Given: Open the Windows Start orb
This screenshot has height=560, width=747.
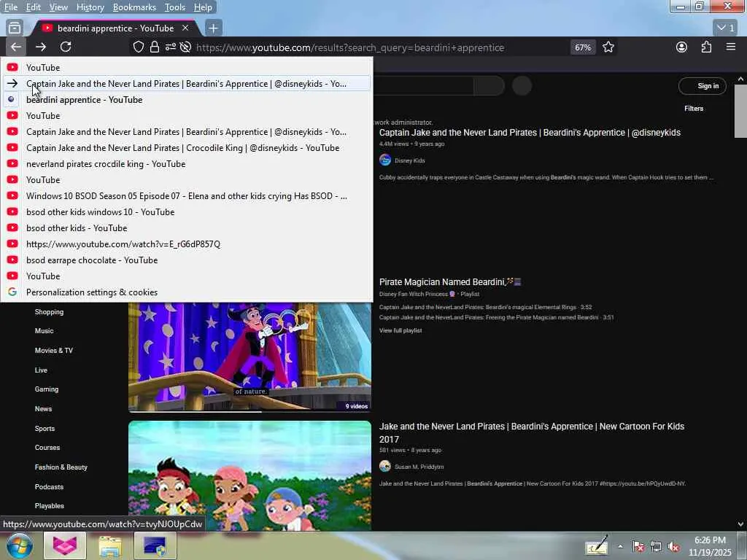Looking at the screenshot, I should click(20, 545).
